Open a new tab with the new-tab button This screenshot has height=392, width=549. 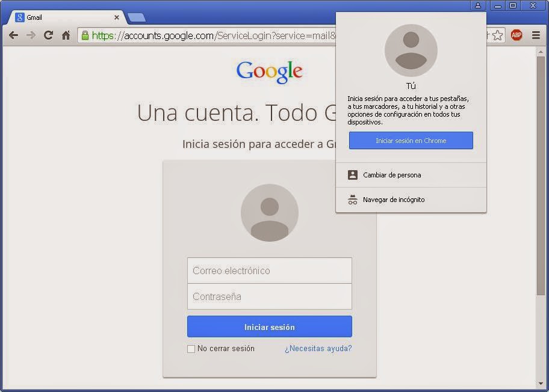tap(137, 17)
